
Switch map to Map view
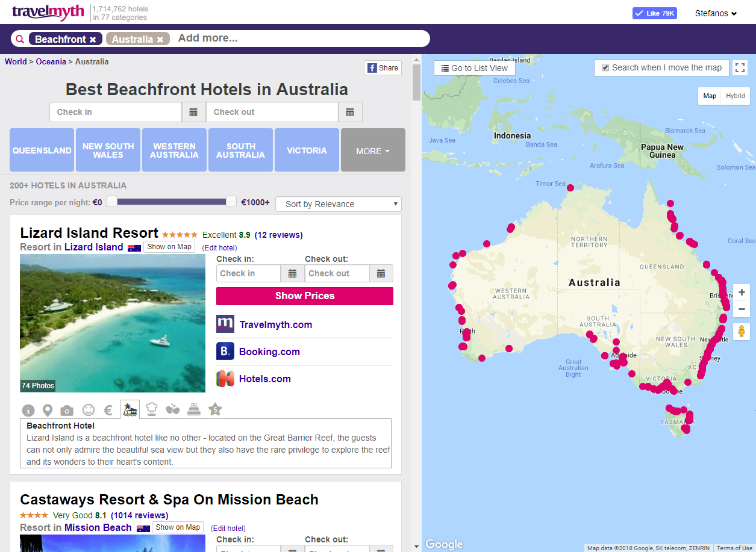710,96
